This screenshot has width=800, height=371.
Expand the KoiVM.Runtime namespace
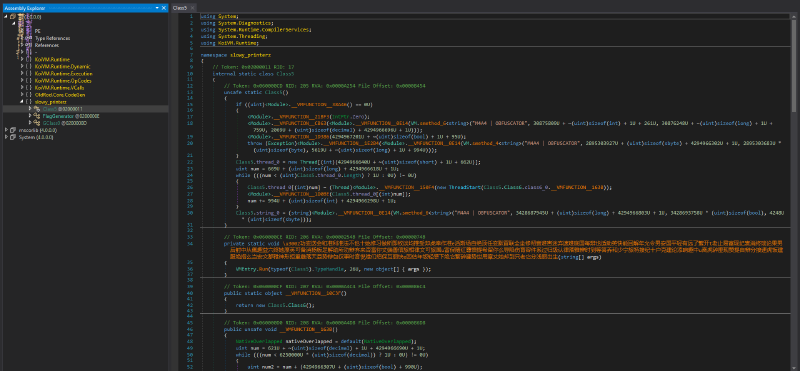[22, 60]
